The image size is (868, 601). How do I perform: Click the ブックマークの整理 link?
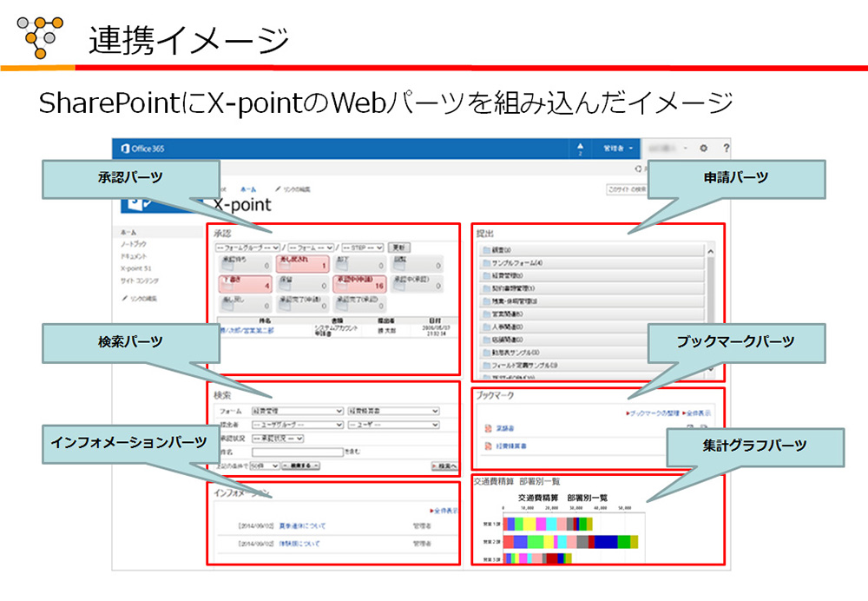653,413
